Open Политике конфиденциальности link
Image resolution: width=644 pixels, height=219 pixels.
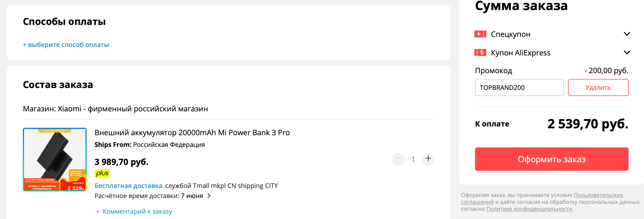(529, 209)
